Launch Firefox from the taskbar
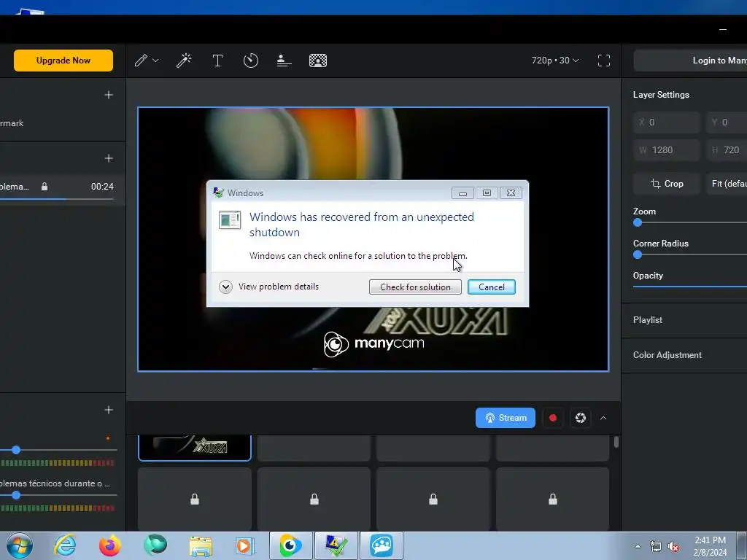The image size is (747, 560). point(110,545)
